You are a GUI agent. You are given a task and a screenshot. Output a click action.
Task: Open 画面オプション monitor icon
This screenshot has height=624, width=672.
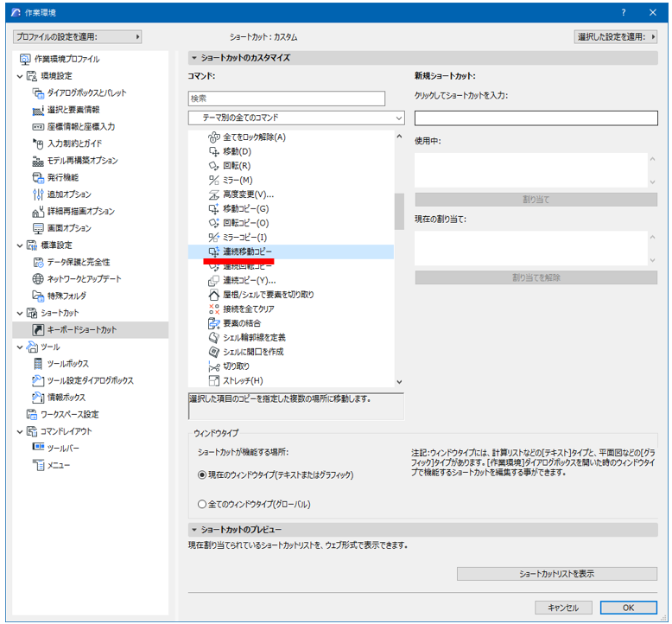tap(38, 228)
